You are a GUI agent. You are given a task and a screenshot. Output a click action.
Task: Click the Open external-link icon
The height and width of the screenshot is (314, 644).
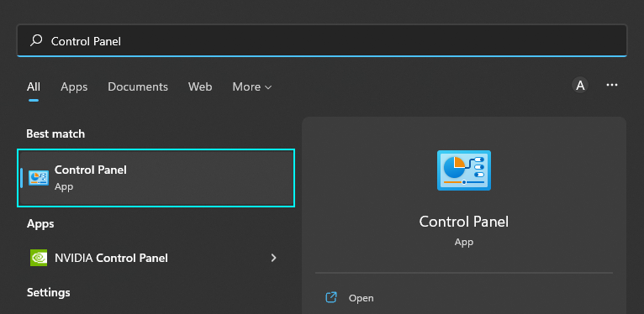tap(331, 297)
